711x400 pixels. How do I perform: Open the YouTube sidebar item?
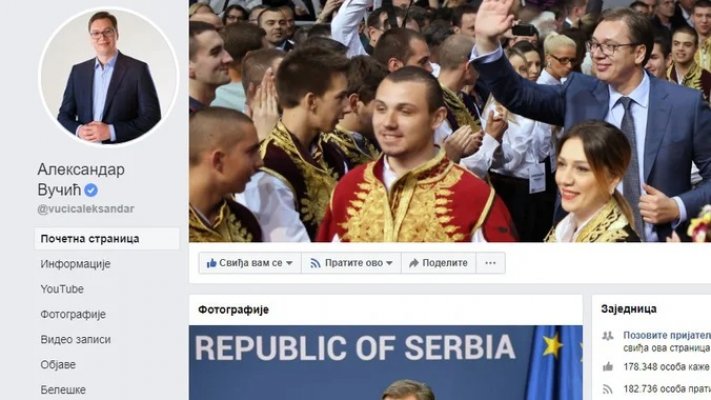62,289
